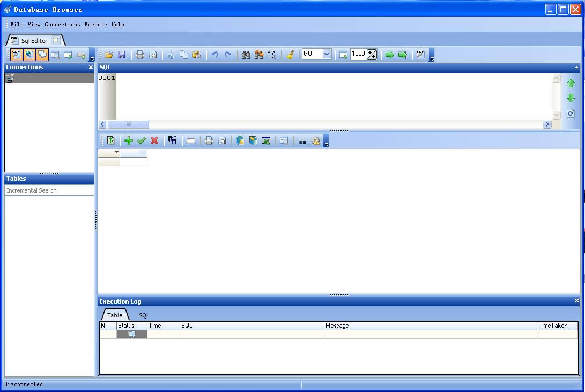Expand the editor toolbar options chevron
This screenshot has width=585, height=392.
[432, 55]
